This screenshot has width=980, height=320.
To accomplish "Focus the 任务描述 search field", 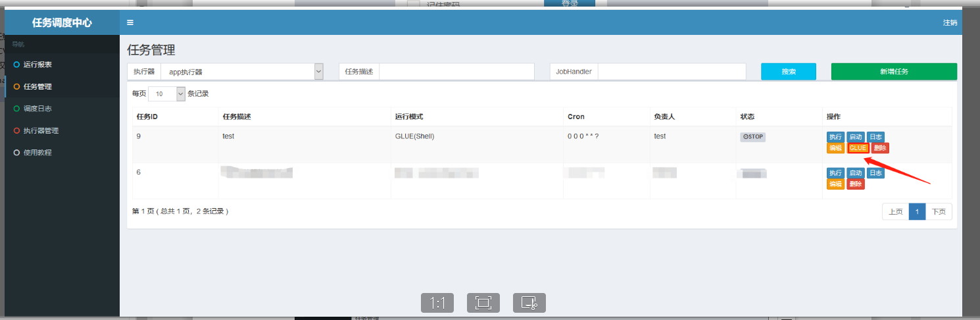I will pos(456,71).
